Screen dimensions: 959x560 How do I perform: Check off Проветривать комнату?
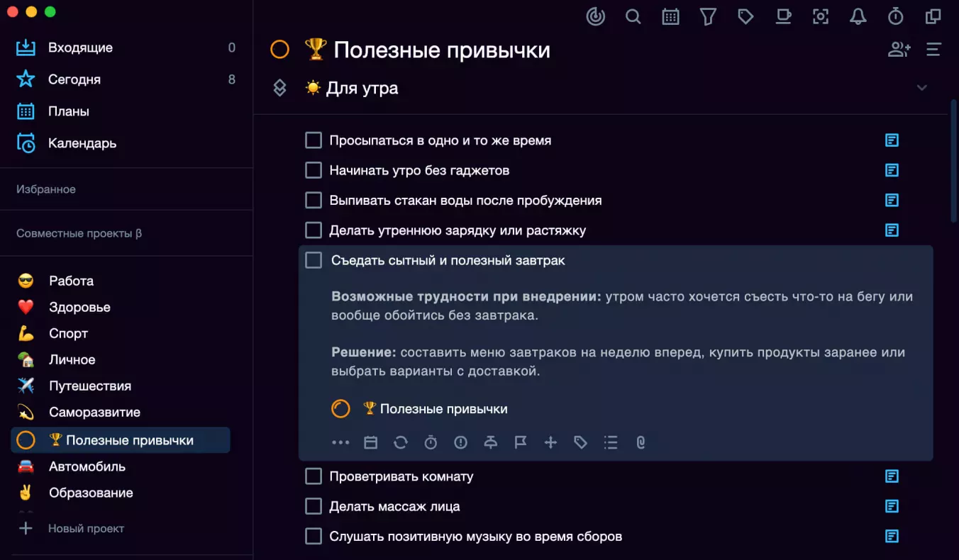(314, 476)
